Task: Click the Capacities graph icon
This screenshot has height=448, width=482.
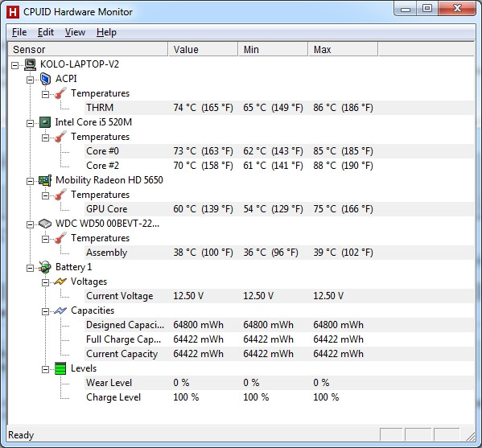Action: pyautogui.click(x=60, y=310)
